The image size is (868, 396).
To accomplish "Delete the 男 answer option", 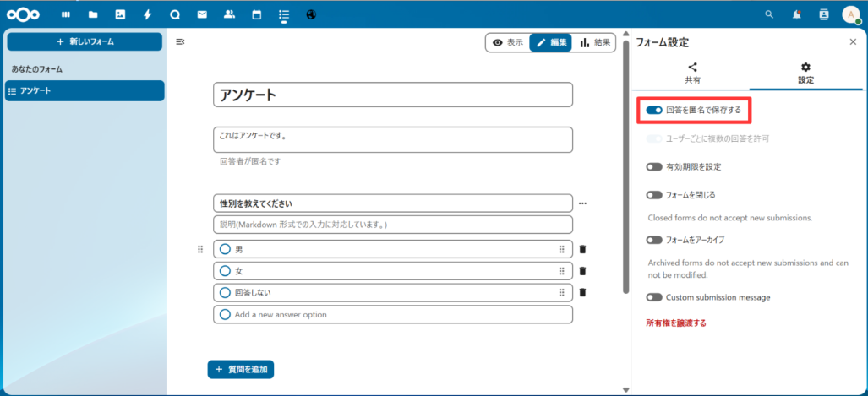I will click(x=582, y=249).
